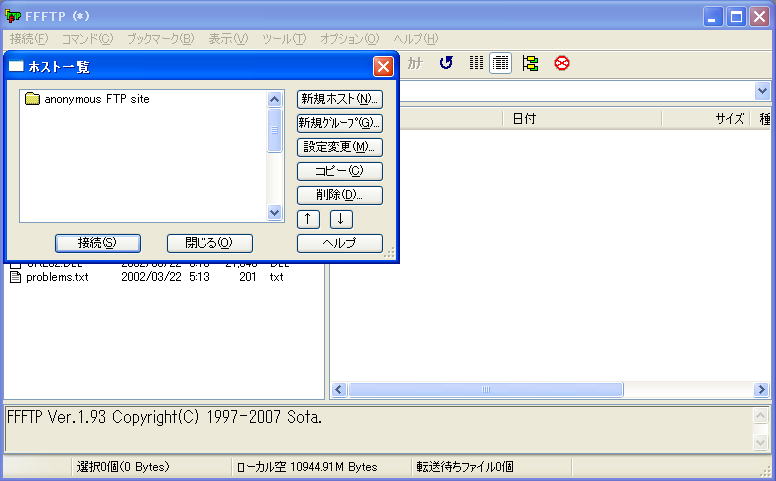Switch to detailed view icon
The height and width of the screenshot is (481, 776).
pyautogui.click(x=500, y=63)
